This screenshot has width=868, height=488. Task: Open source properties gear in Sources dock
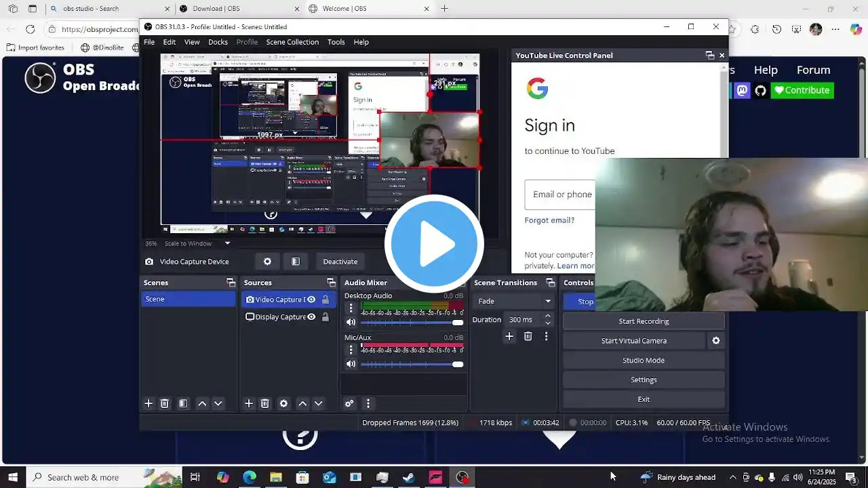pyautogui.click(x=283, y=403)
